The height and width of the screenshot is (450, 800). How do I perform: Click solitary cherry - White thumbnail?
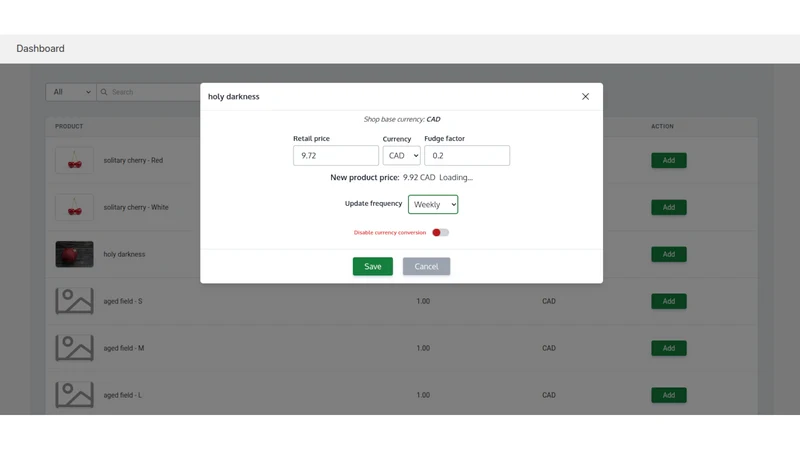pyautogui.click(x=74, y=207)
